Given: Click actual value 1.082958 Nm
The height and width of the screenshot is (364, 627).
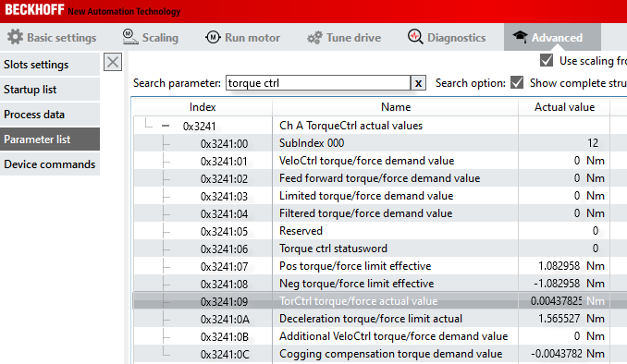Looking at the screenshot, I should point(571,266).
